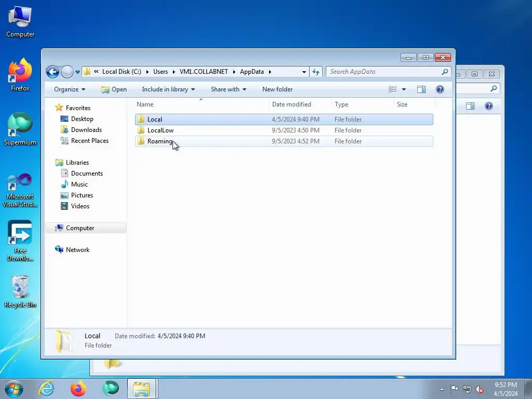This screenshot has width=532, height=399.
Task: Refresh the AppData folder view
Action: pyautogui.click(x=316, y=72)
